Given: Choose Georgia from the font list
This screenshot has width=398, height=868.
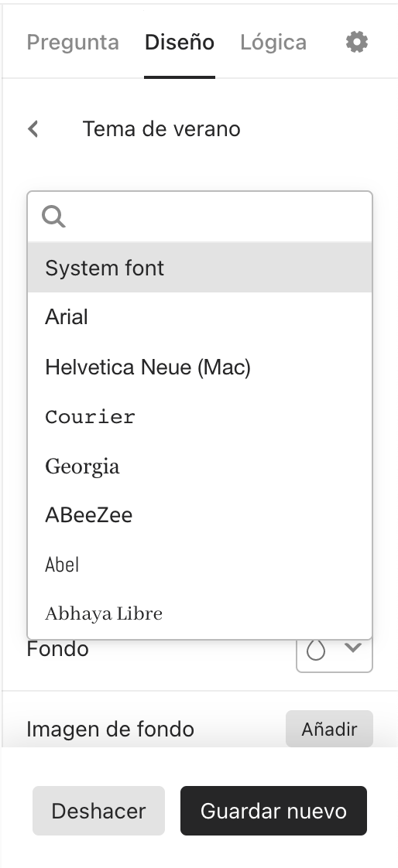Looking at the screenshot, I should [200, 466].
